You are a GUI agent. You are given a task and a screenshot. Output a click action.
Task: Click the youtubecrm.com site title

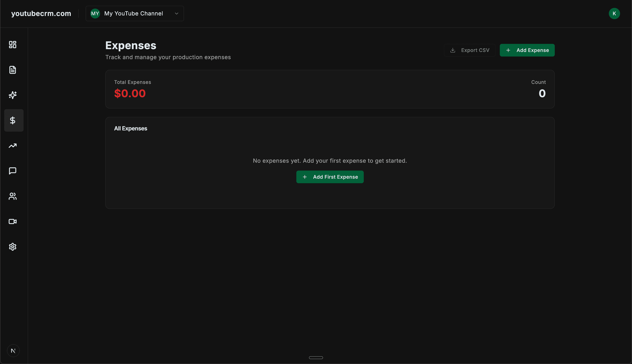41,14
